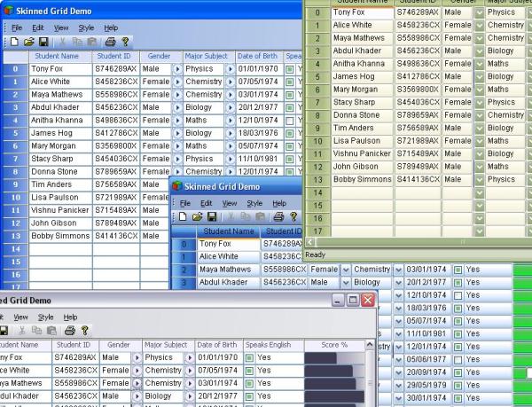532x407 pixels.
Task: Click Paste icon in bottom silver window toolbar
Action: coord(51,331)
